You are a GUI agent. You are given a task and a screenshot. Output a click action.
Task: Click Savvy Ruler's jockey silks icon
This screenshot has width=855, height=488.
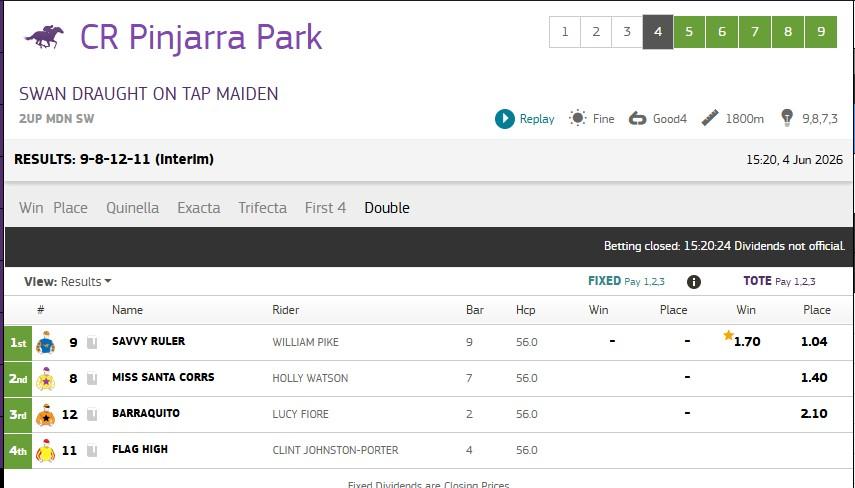click(46, 342)
